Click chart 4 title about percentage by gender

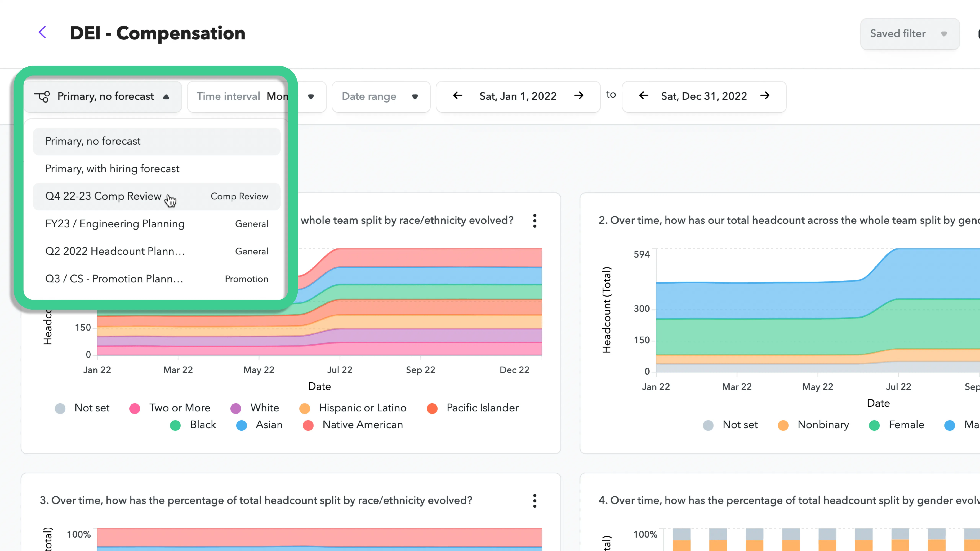click(789, 500)
